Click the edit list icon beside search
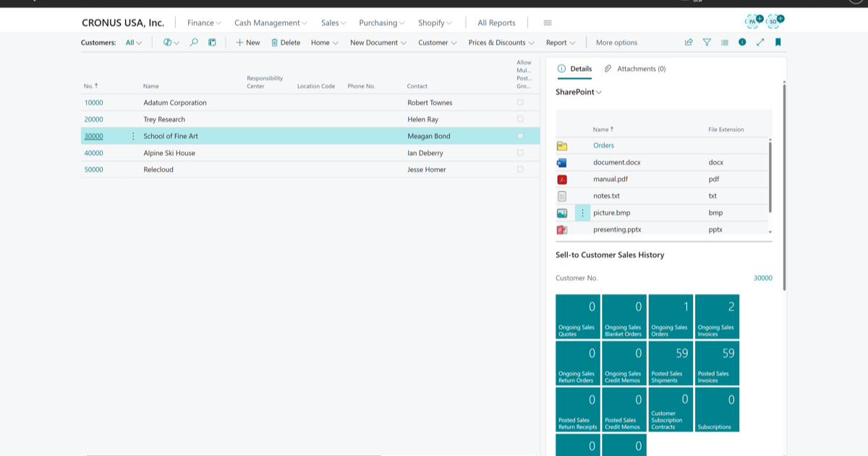Image resolution: width=868 pixels, height=456 pixels. [212, 43]
